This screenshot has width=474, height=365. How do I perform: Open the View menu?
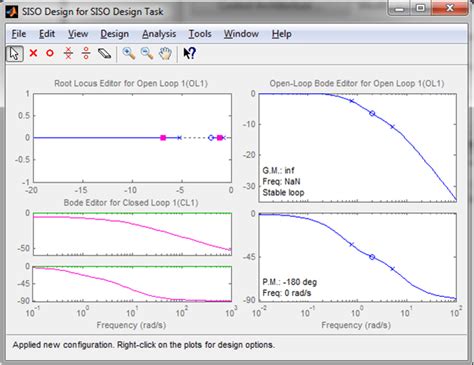(78, 34)
